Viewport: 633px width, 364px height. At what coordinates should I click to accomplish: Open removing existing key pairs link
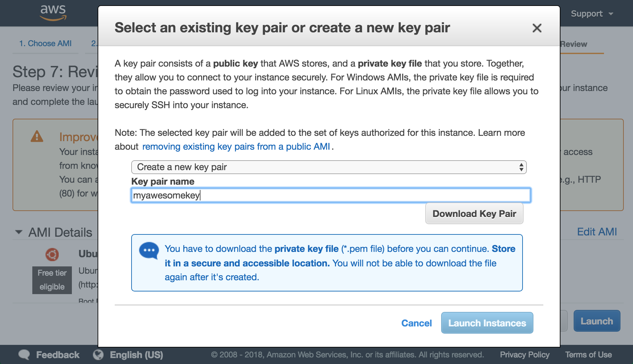click(236, 147)
